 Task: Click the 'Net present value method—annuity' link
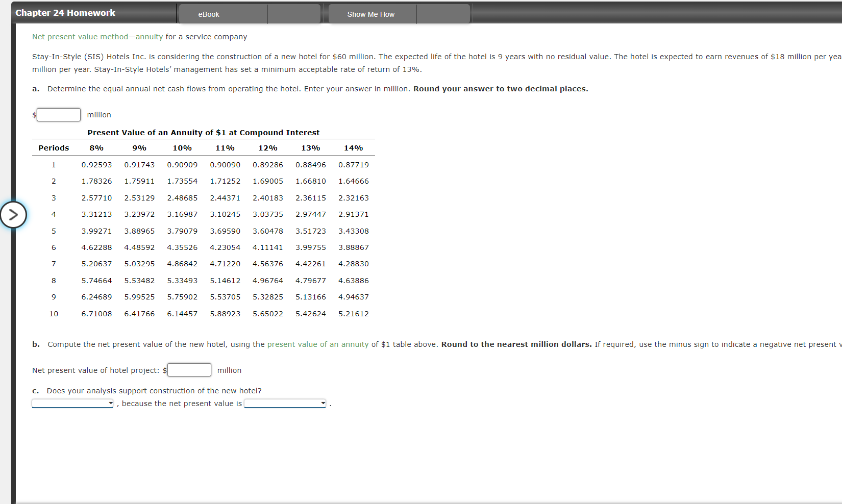97,36
